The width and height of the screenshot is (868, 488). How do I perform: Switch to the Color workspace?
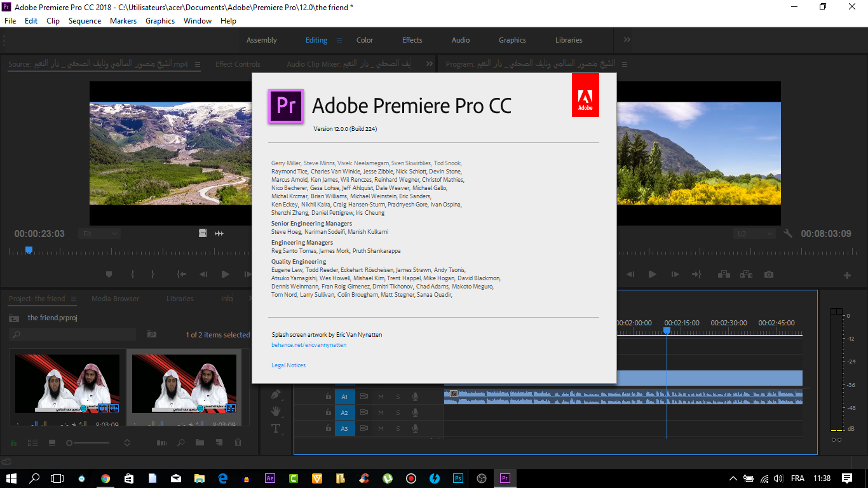(365, 40)
